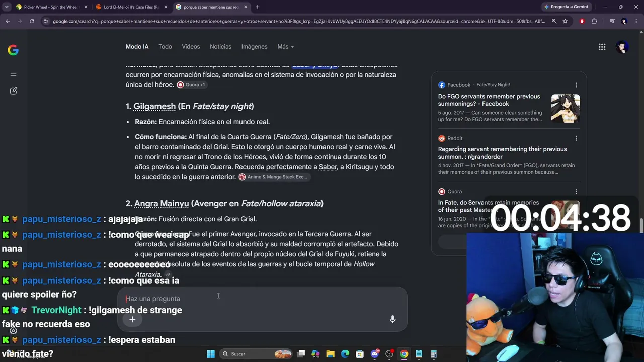Screen dimensions: 644x362
Task: Switch to the Noticias tab
Action: pyautogui.click(x=220, y=47)
